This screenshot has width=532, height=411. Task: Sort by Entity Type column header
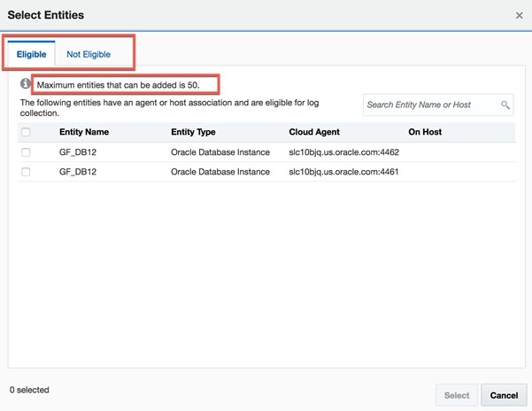pyautogui.click(x=193, y=132)
